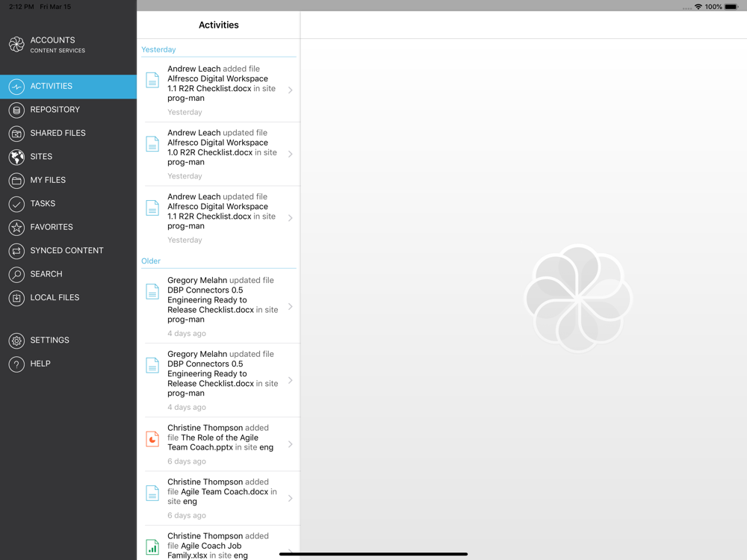Click the battery status icon
This screenshot has width=747, height=560.
pyautogui.click(x=731, y=7)
